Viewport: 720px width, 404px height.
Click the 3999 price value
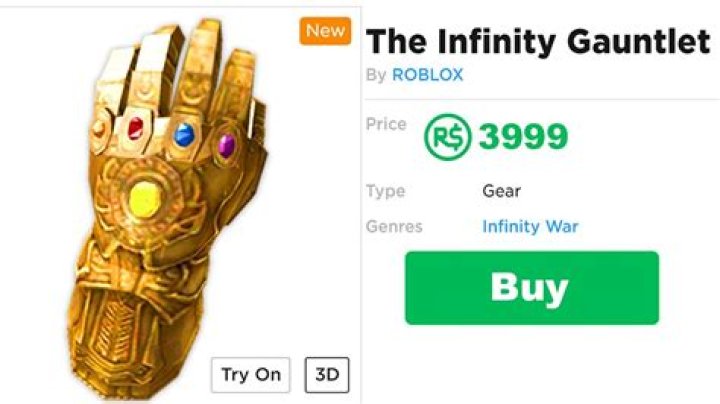coord(523,137)
